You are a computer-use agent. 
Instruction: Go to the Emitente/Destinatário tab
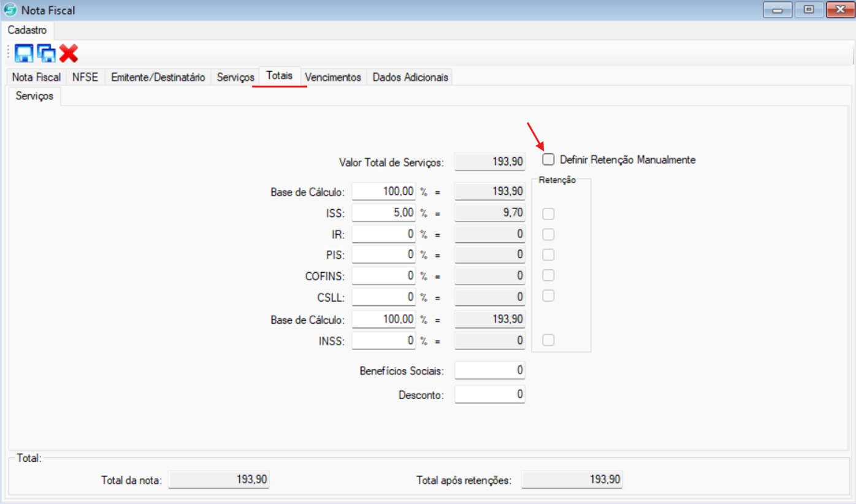tap(158, 77)
